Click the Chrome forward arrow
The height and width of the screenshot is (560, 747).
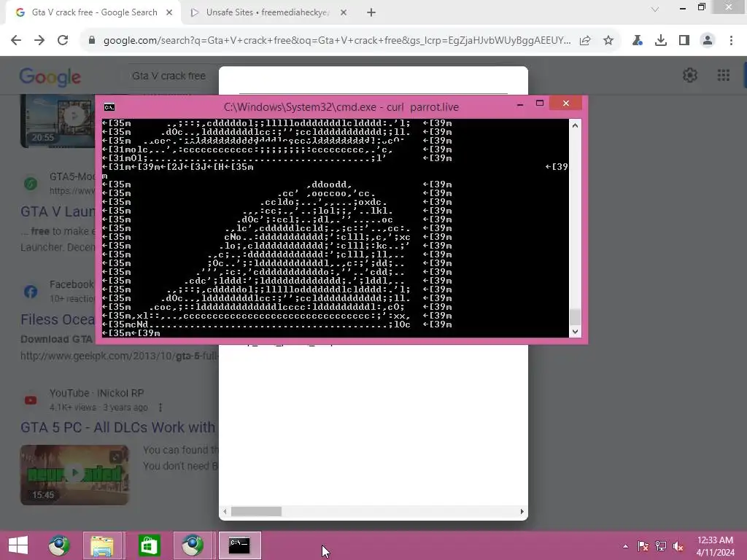[x=39, y=41]
